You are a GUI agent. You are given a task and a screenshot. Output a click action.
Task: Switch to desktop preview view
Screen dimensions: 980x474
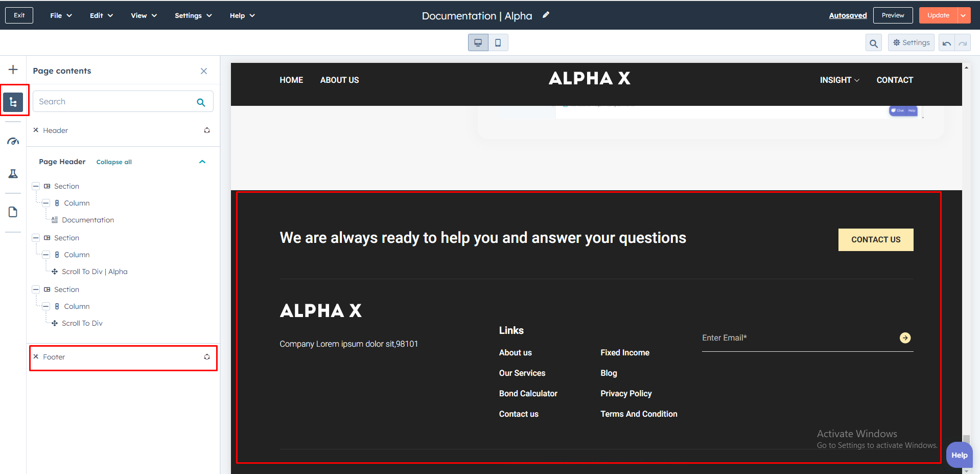point(478,43)
